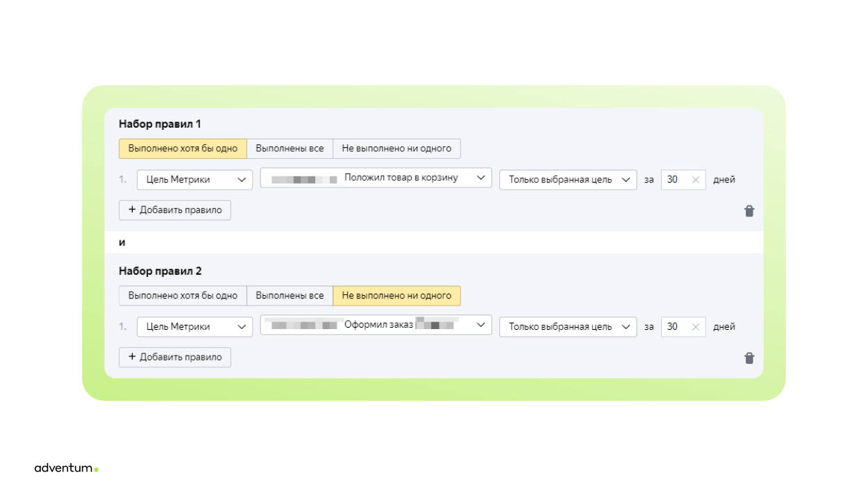
Task: Click "Добавить правило" in rule set 2
Action: [175, 358]
